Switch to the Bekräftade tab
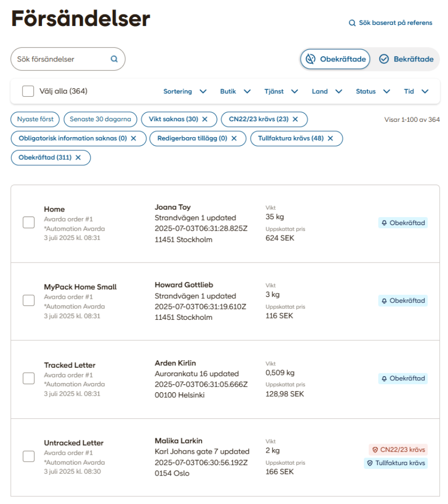The width and height of the screenshot is (448, 504). (406, 59)
